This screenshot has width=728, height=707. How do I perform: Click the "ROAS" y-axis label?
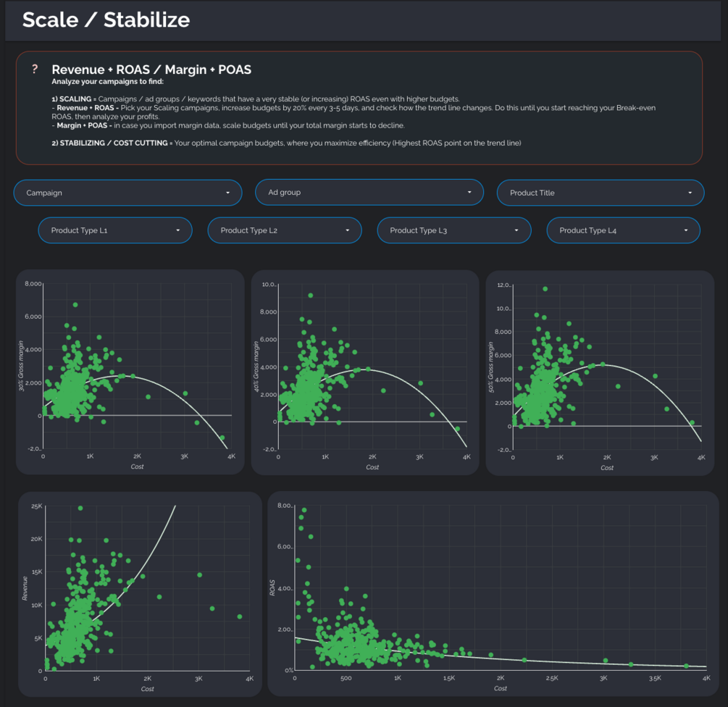click(x=272, y=587)
